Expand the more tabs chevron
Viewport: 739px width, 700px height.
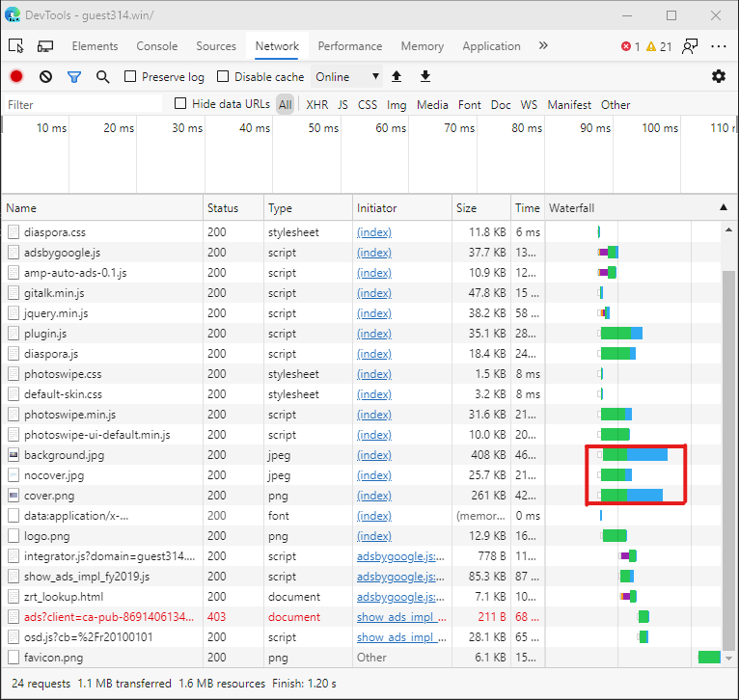tap(543, 45)
